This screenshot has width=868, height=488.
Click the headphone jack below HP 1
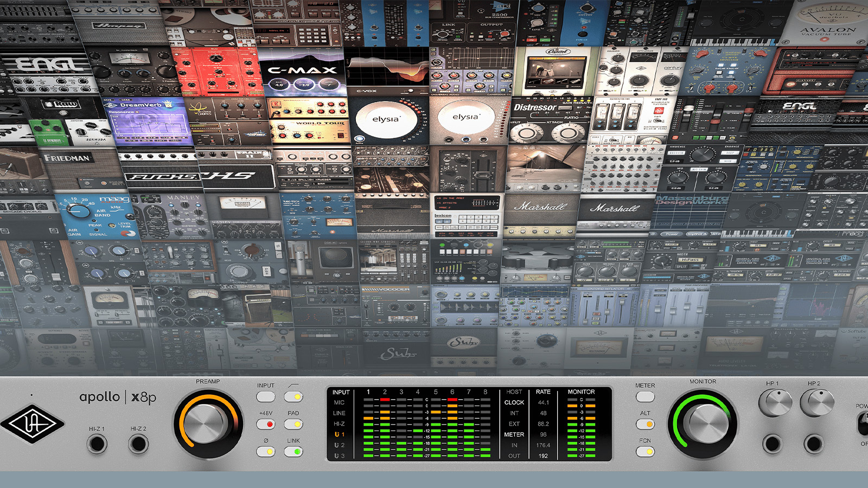point(772,444)
